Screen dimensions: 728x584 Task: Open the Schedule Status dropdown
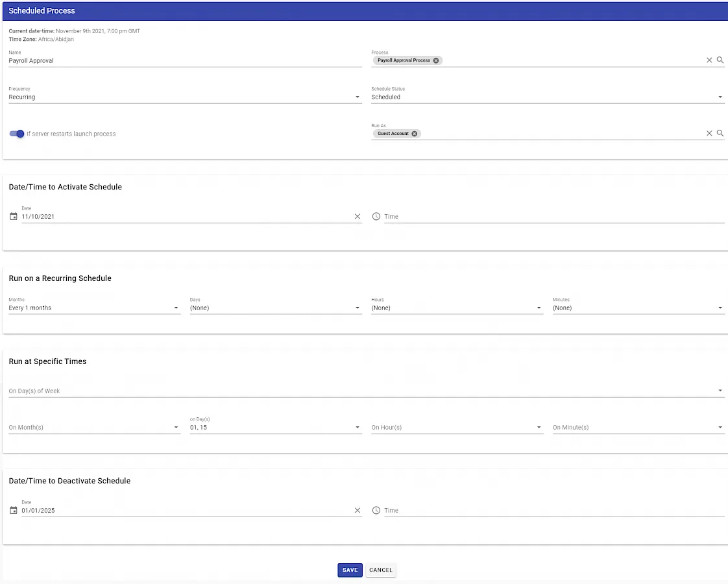[548, 97]
